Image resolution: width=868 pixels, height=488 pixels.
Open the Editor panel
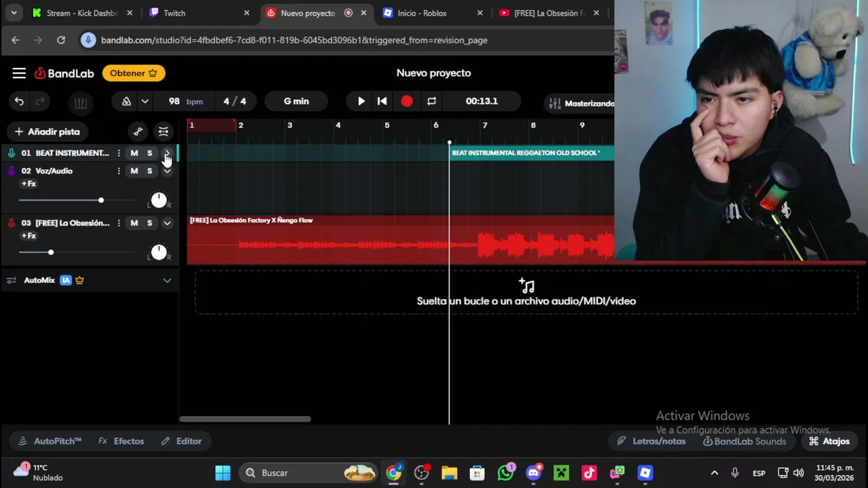pos(182,441)
